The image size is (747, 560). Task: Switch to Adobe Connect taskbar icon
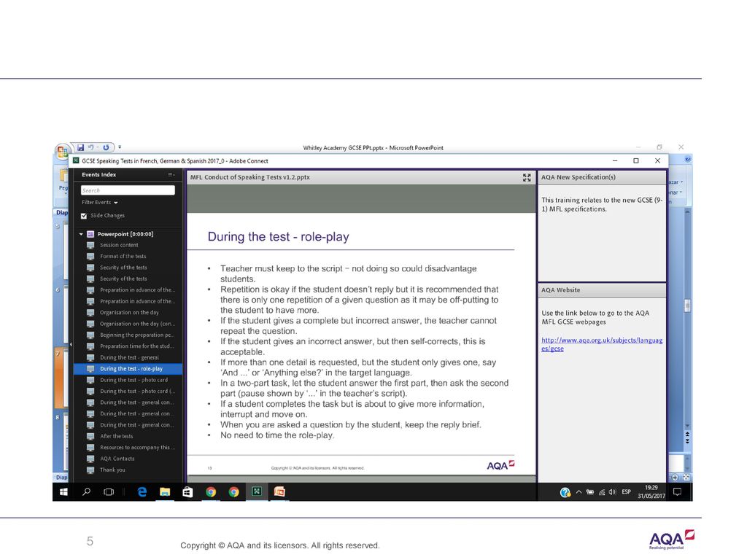256,491
